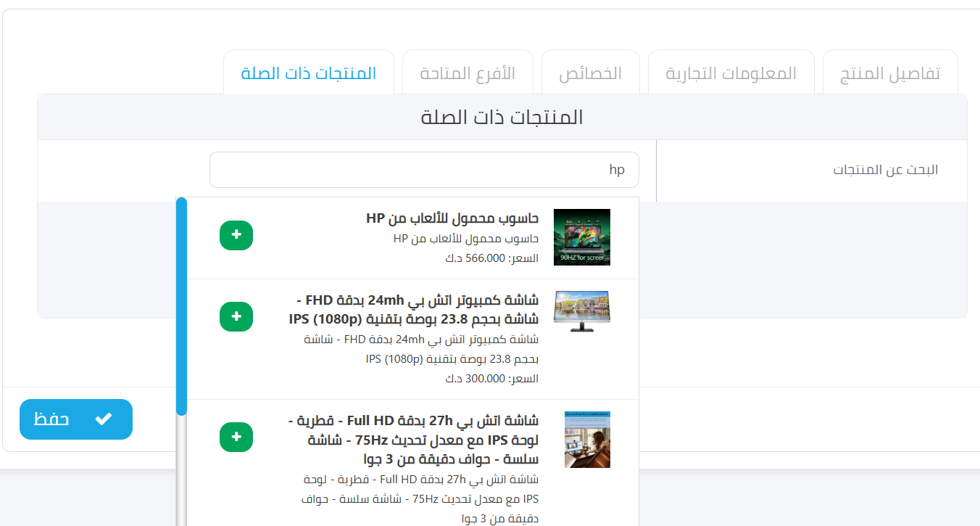This screenshot has height=526, width=980.
Task: Click the bold title of the 27h Full HD monitor
Action: pyautogui.click(x=413, y=440)
